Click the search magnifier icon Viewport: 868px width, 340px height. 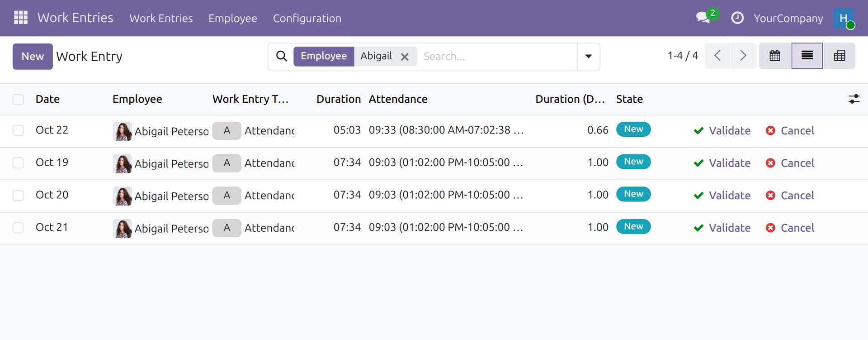tap(282, 56)
